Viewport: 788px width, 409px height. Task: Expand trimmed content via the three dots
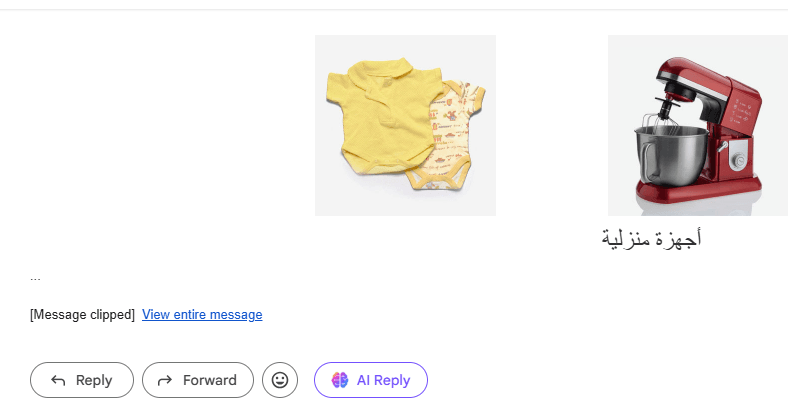click(35, 277)
